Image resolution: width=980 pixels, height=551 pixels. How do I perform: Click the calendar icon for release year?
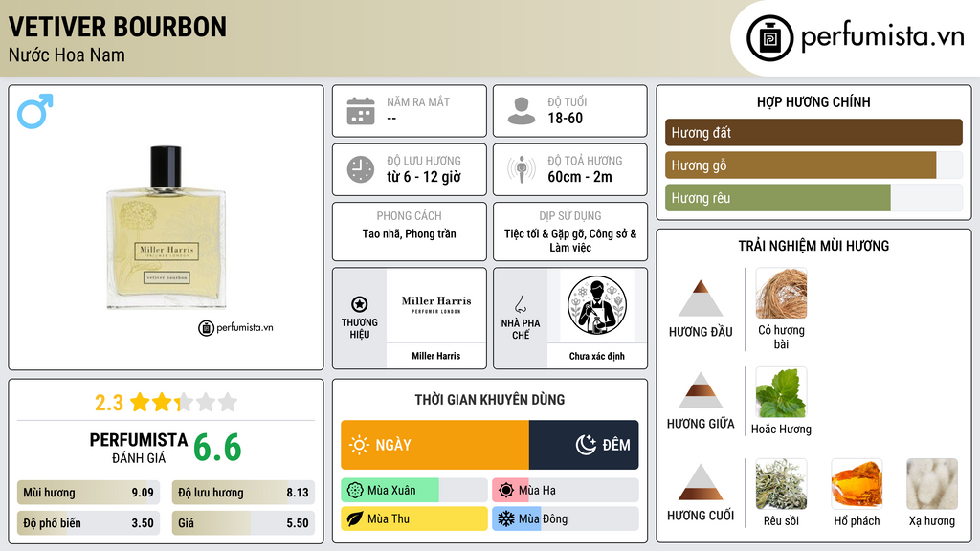361,111
